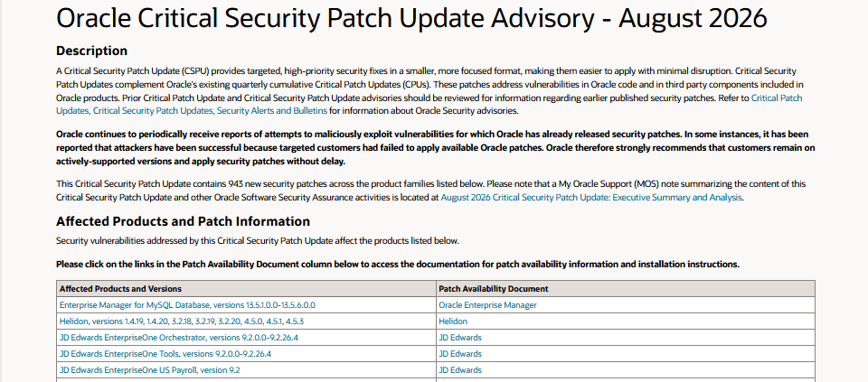868x382 pixels.
Task: Click the bold paragraph about malicious exploit attempts
Action: (436, 147)
